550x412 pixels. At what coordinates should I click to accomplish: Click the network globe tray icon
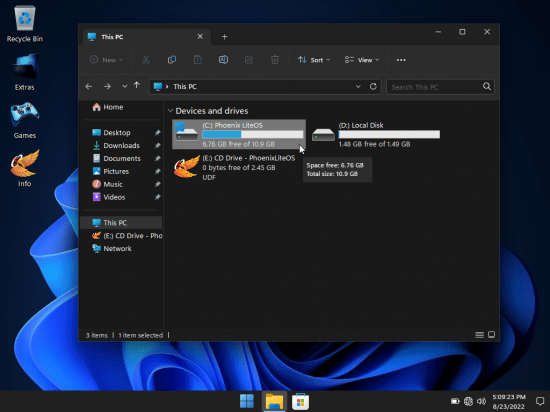coord(468,401)
